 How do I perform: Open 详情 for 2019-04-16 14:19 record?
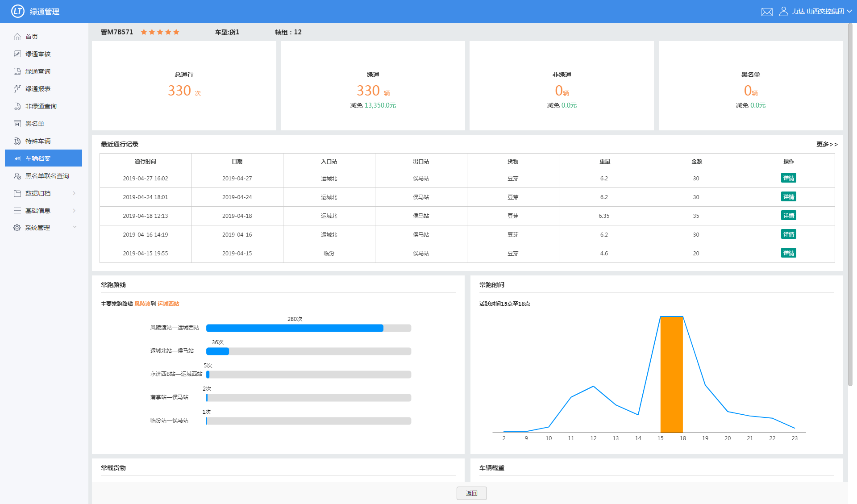click(x=788, y=234)
